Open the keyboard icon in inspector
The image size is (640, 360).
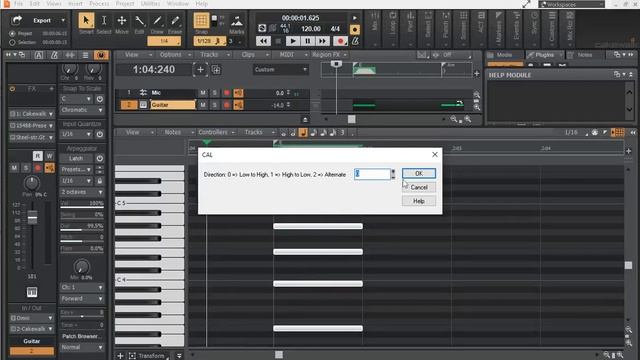click(32, 292)
